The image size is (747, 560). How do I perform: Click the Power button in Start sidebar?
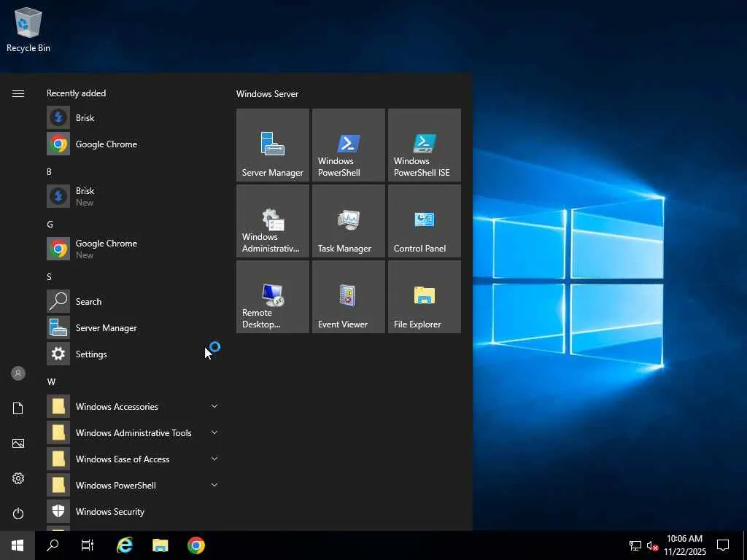click(18, 513)
